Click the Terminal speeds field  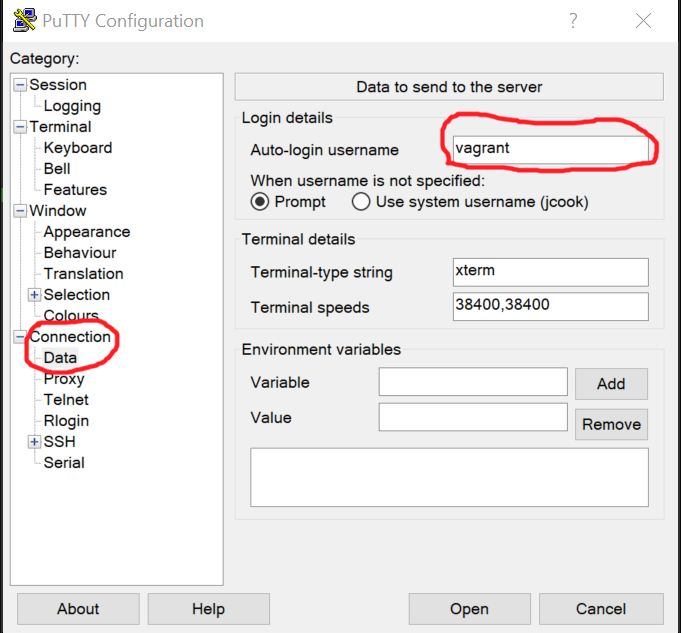pyautogui.click(x=551, y=307)
